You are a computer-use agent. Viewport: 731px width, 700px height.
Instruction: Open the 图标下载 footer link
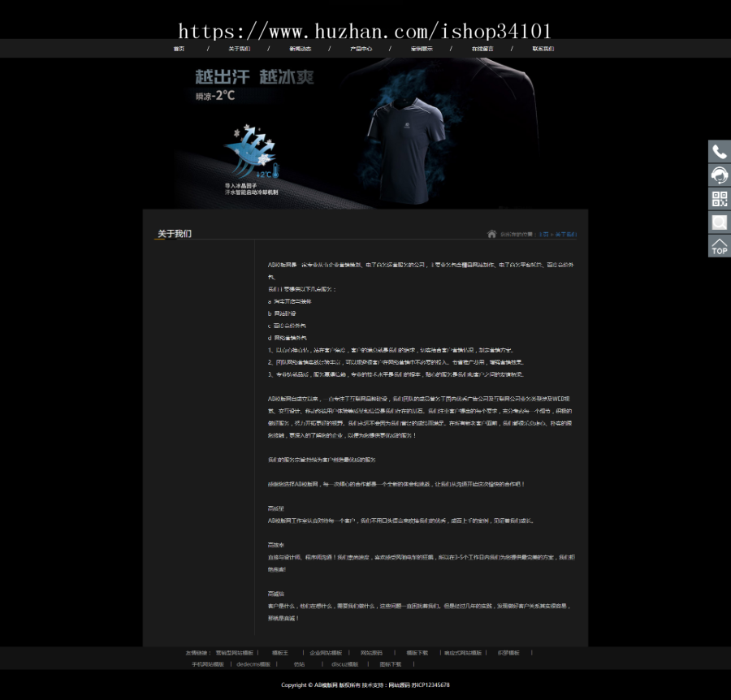click(x=390, y=664)
